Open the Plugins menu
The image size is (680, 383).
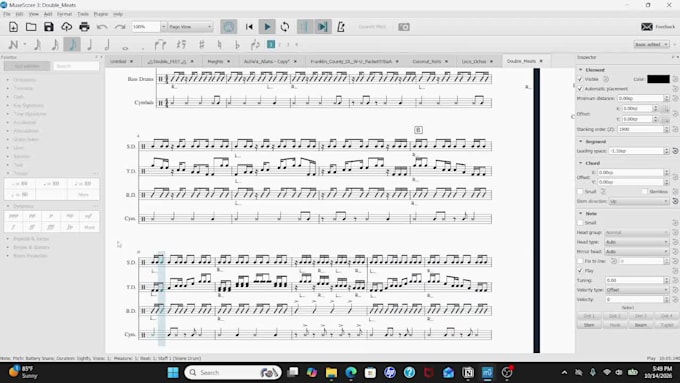[101, 14]
